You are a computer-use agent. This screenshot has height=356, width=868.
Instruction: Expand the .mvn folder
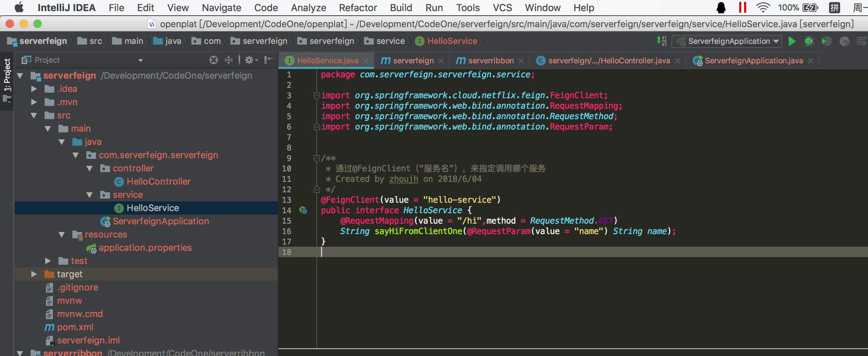(34, 102)
